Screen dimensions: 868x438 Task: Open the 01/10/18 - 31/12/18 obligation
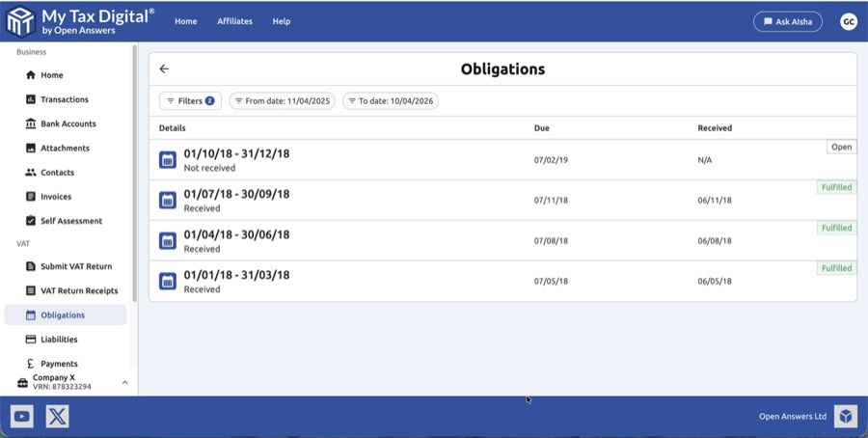(x=502, y=160)
